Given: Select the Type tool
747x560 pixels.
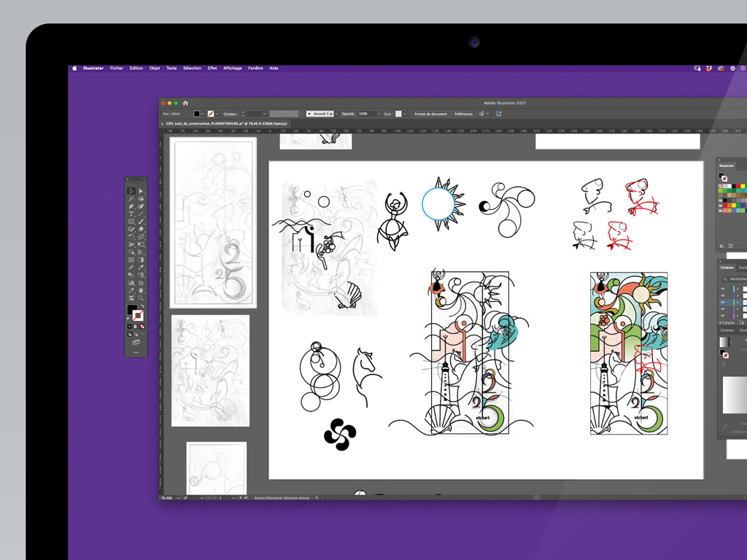Looking at the screenshot, I should point(131,214).
